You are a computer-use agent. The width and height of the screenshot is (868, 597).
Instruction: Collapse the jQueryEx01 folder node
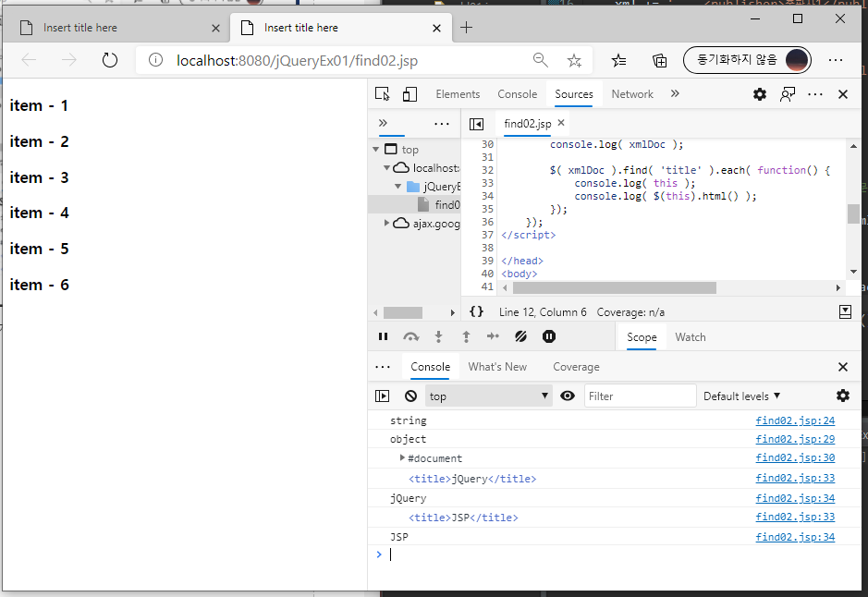[398, 187]
